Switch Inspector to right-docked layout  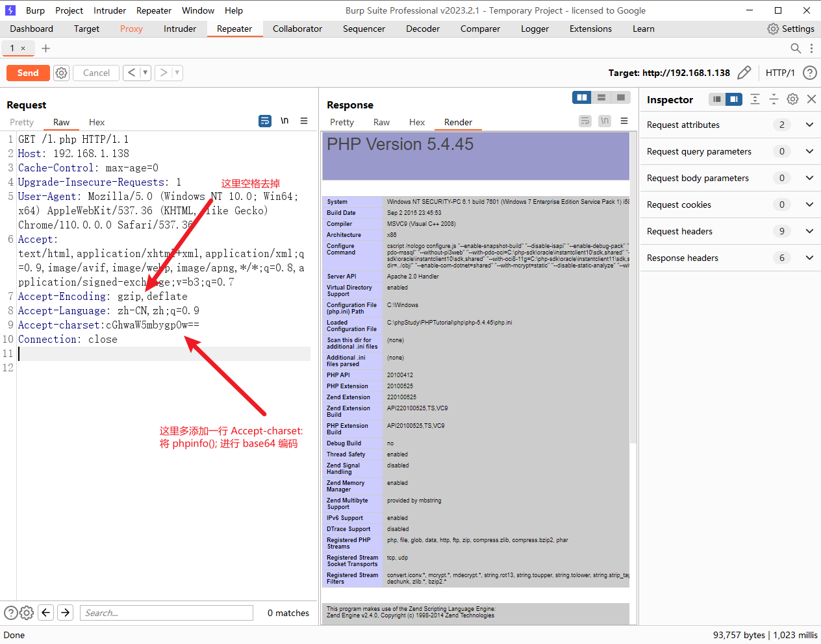coord(734,99)
